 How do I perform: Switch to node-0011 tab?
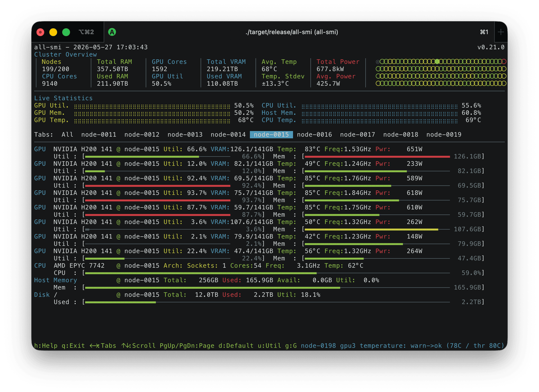coord(99,135)
